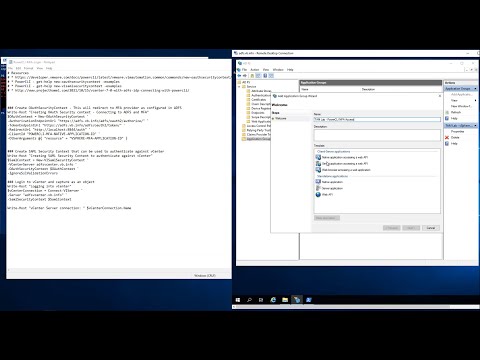Select Application Groups folder in tree
Viewport: 480px width, 360px height.
click(x=256, y=139)
